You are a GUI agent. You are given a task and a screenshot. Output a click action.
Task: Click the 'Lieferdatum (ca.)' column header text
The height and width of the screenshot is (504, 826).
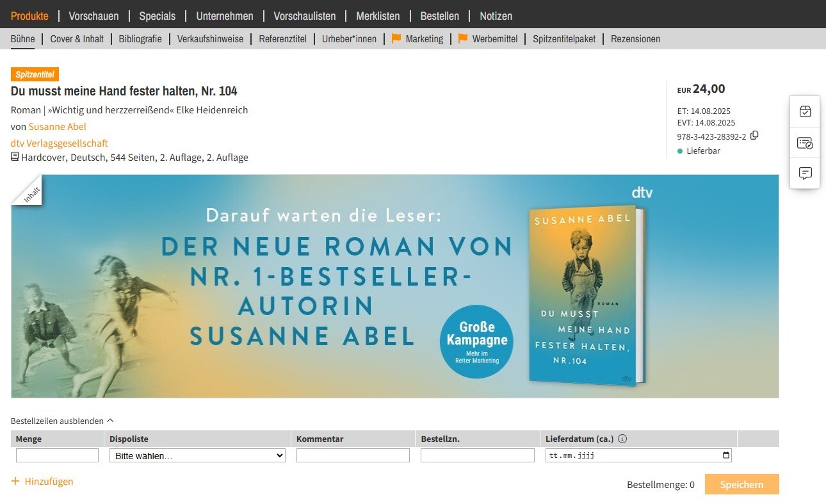[x=579, y=439]
